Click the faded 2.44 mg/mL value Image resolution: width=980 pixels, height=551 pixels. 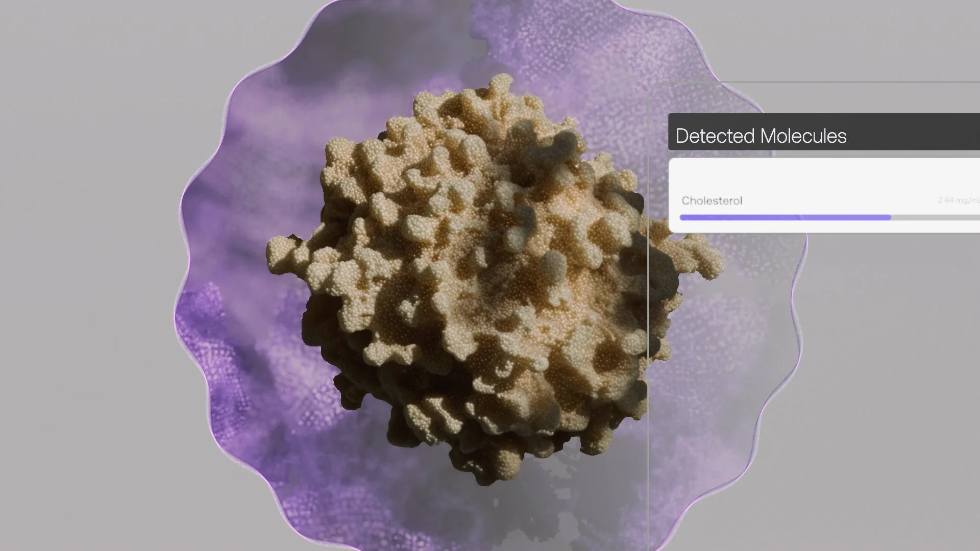959,201
